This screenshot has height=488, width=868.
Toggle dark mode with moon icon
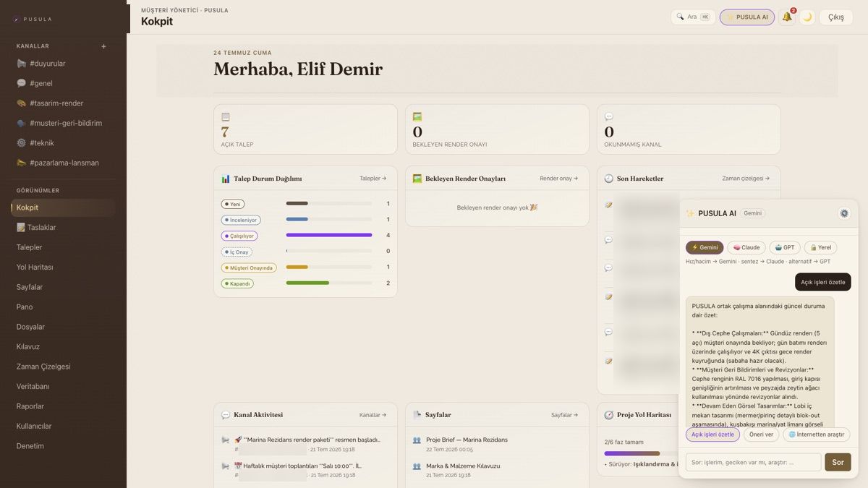tap(807, 17)
